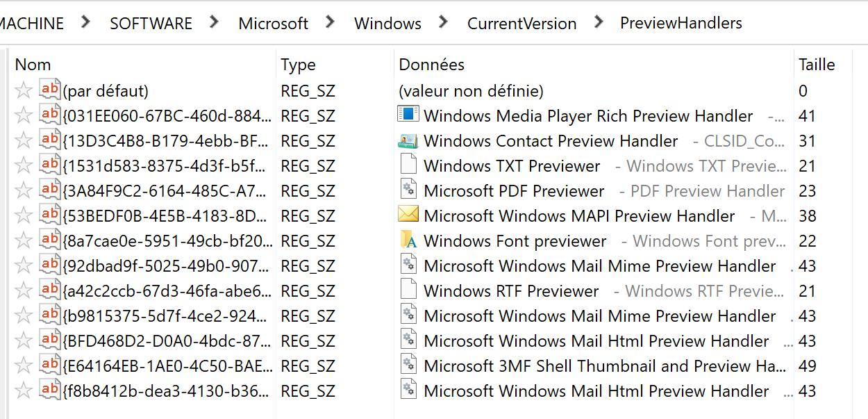868x419 pixels.
Task: Click string value icon of {3A84F9C2 entry
Action: 50,190
